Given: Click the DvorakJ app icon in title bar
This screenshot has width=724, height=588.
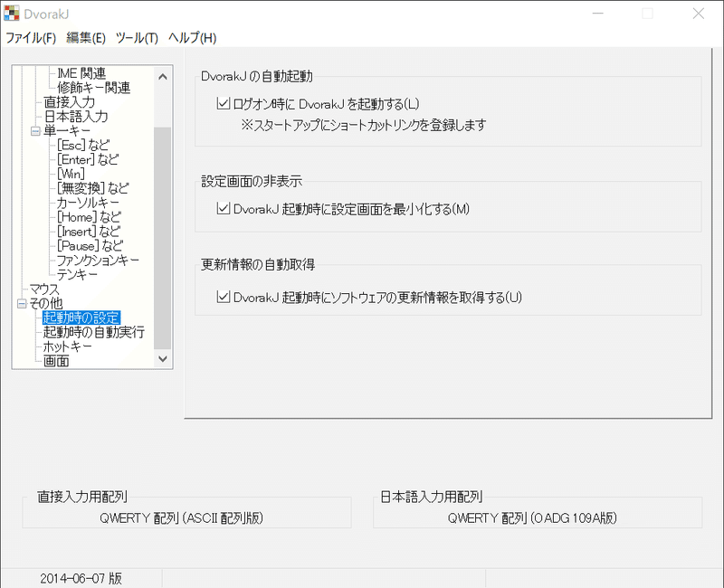Looking at the screenshot, I should (x=12, y=14).
